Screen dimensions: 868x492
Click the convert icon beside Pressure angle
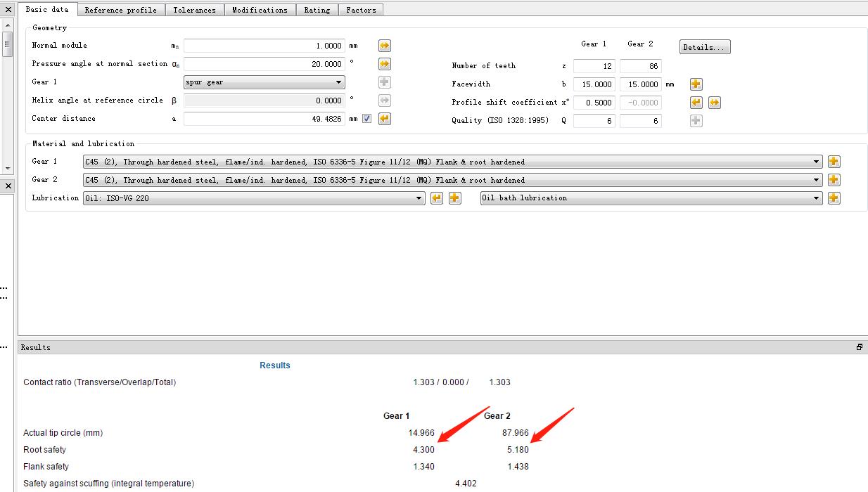pos(385,64)
